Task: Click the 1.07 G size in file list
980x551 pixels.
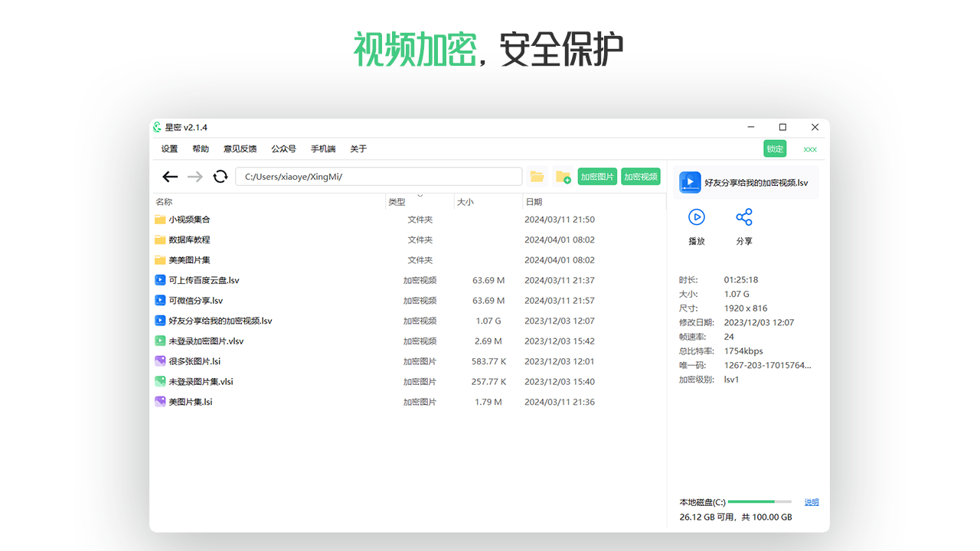Action: tap(488, 321)
